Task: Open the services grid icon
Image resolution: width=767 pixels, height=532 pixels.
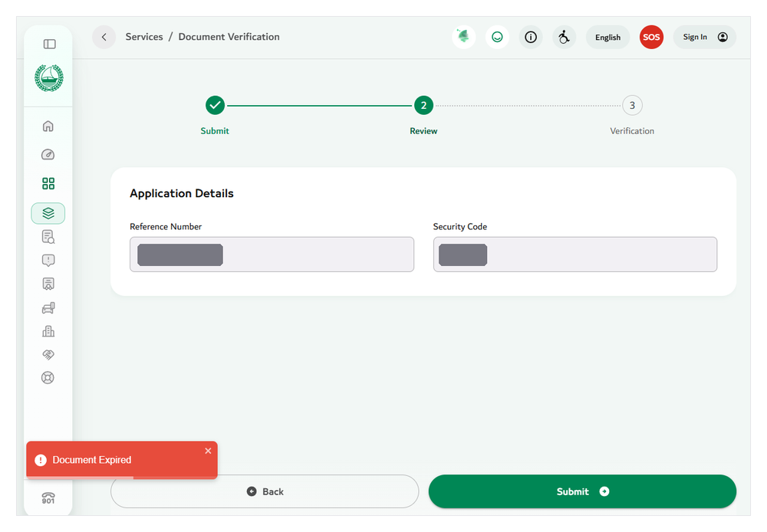Action: coord(48,183)
